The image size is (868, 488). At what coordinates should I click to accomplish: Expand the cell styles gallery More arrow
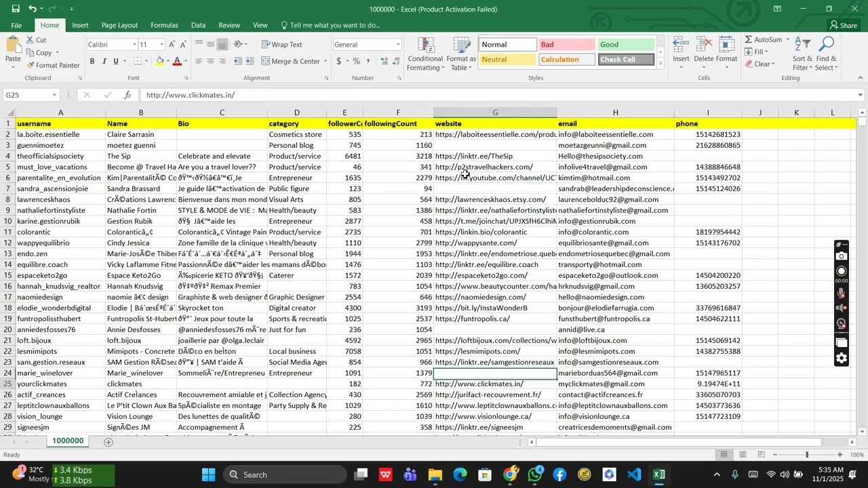(661, 62)
